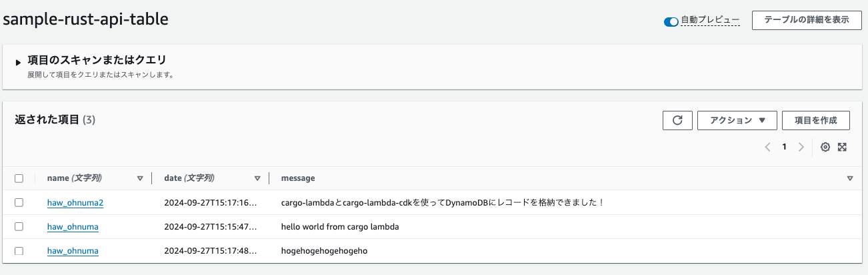This screenshot has width=868, height=275.
Task: Select the haw_ohnuma2 row checkbox
Action: click(19, 202)
